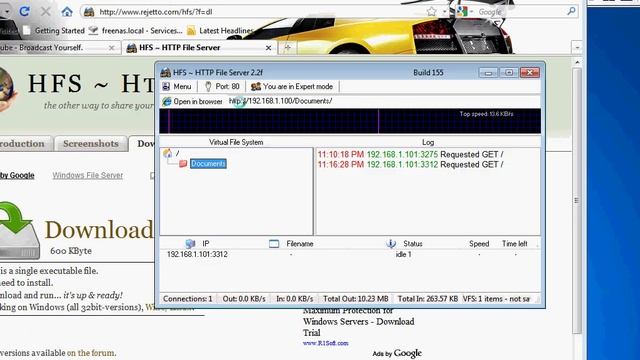
Task: Close the HFS window
Action: tap(530, 73)
